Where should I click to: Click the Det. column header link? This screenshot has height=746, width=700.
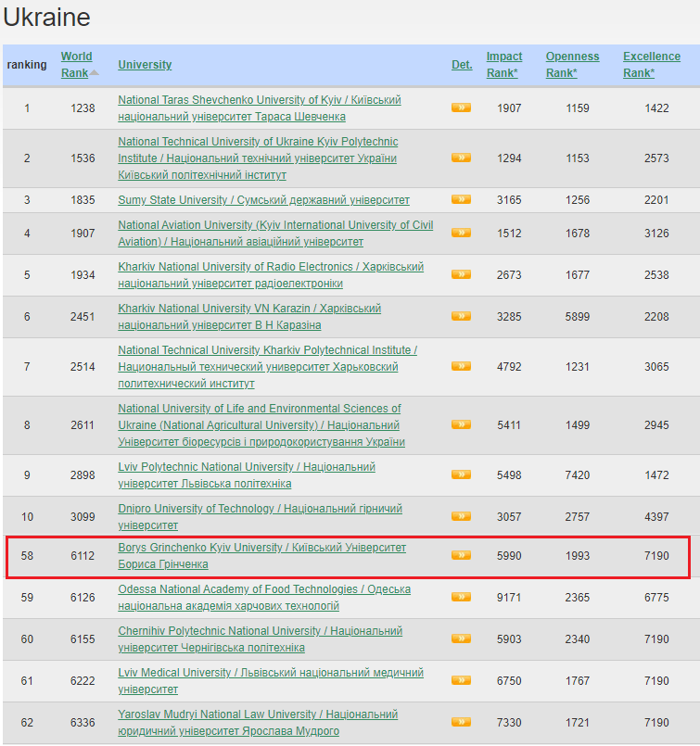click(462, 65)
